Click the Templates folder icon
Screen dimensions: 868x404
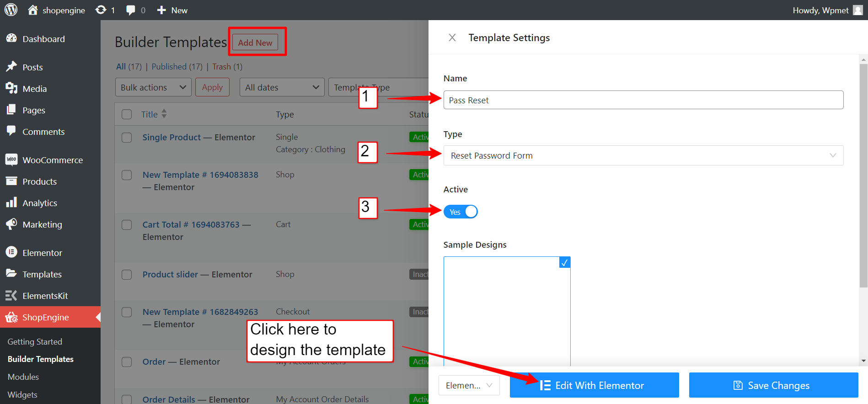point(11,273)
